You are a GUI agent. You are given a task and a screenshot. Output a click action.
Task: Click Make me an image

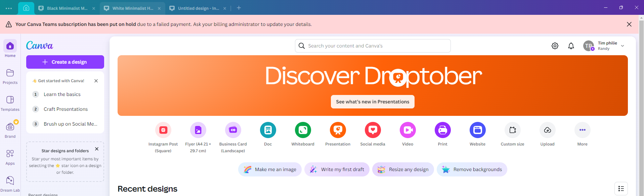[x=270, y=169]
